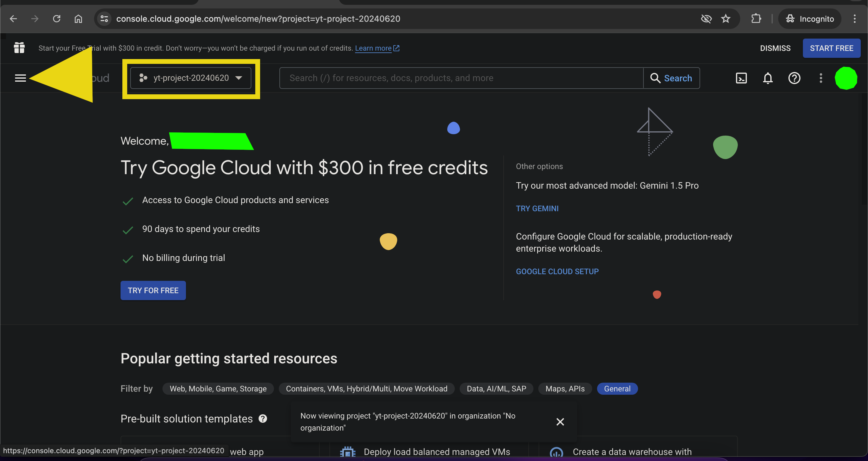Viewport: 868px width, 461px height.
Task: Open the GOOGLE CLOUD SETUP link
Action: tap(557, 271)
